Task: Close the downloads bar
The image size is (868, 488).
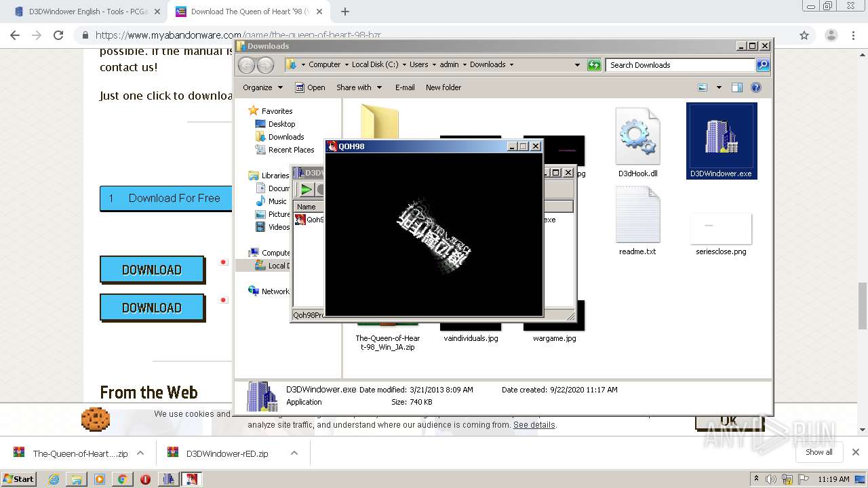Action: pyautogui.click(x=856, y=452)
